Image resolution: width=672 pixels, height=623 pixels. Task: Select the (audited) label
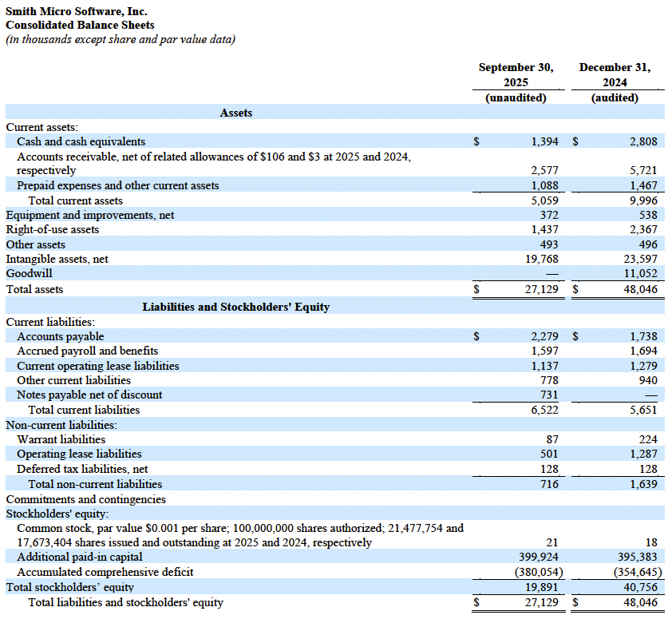click(616, 97)
